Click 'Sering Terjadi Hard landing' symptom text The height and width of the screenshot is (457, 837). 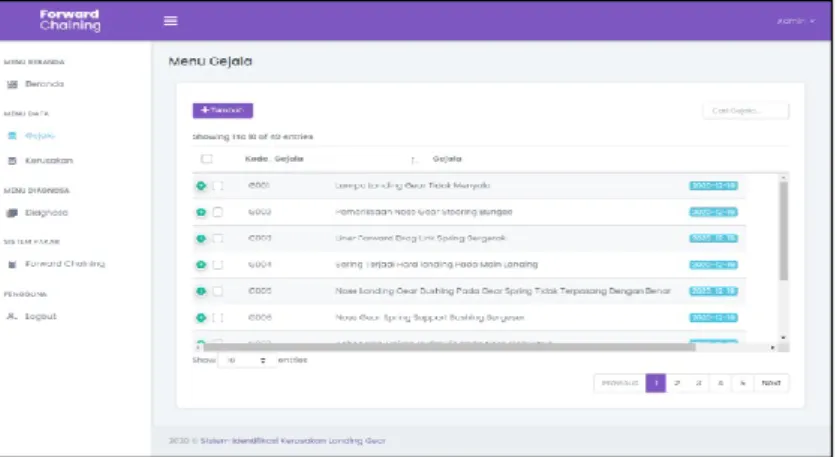pos(436,265)
